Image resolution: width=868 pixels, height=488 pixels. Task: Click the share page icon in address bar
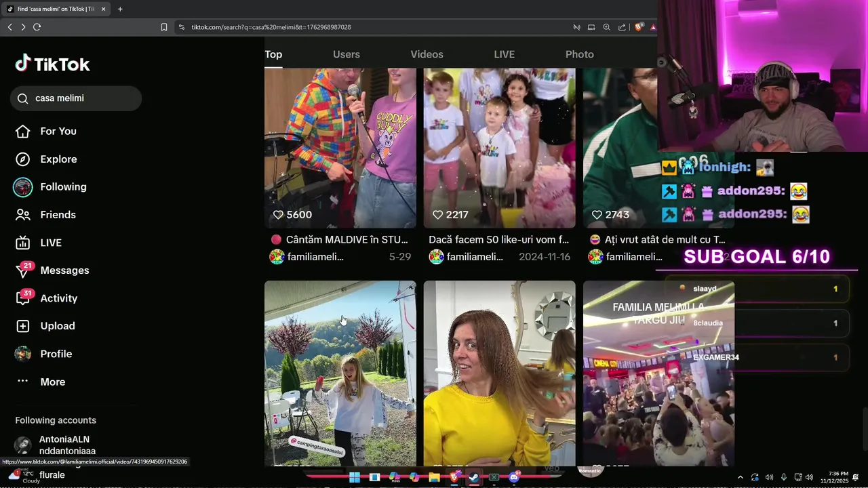[622, 27]
